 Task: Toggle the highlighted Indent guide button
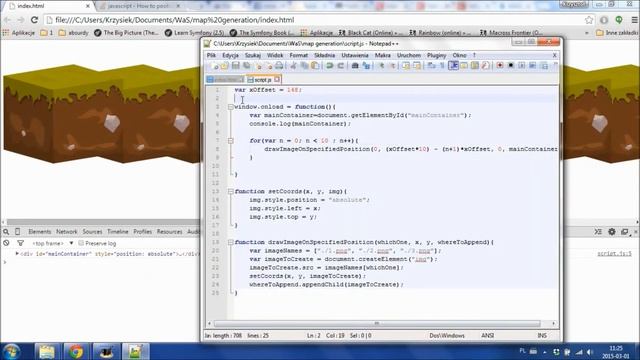tap(453, 66)
